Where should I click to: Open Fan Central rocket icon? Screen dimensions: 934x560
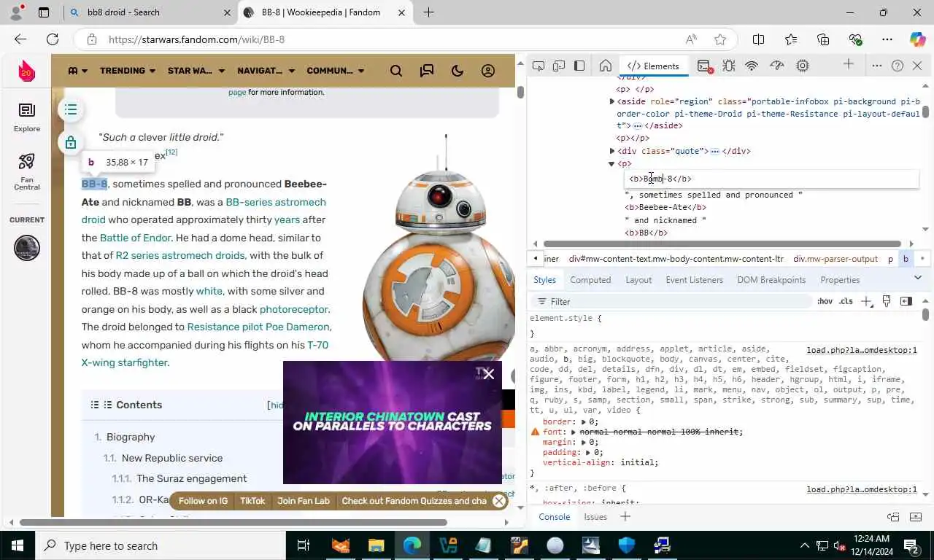tap(27, 172)
